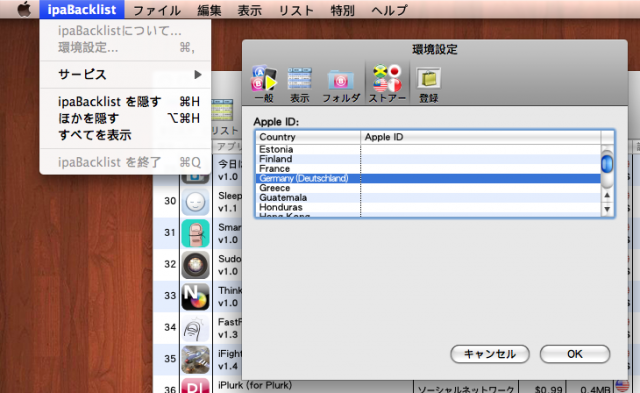Select the Estonia row

point(428,149)
